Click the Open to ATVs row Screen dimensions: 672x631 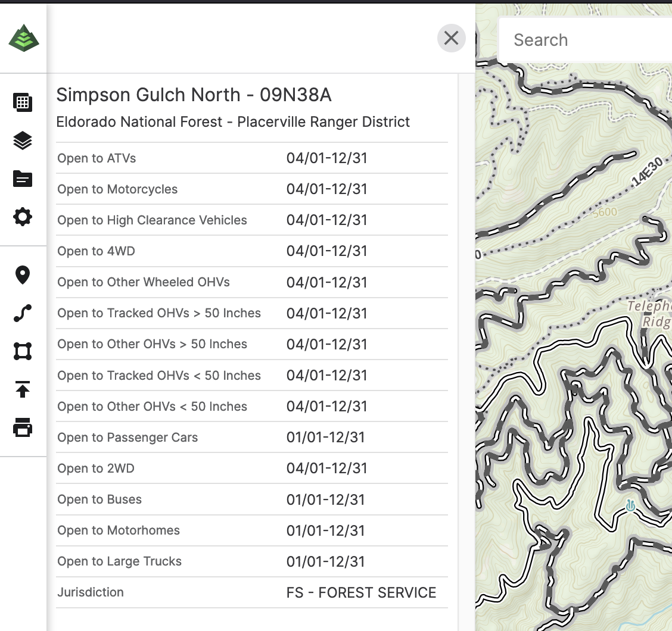tap(251, 158)
